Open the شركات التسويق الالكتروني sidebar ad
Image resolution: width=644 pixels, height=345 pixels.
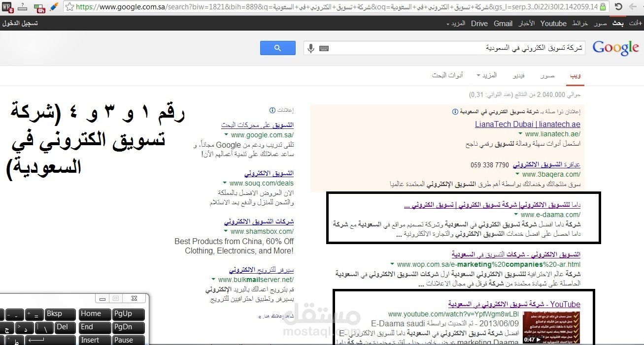click(259, 221)
